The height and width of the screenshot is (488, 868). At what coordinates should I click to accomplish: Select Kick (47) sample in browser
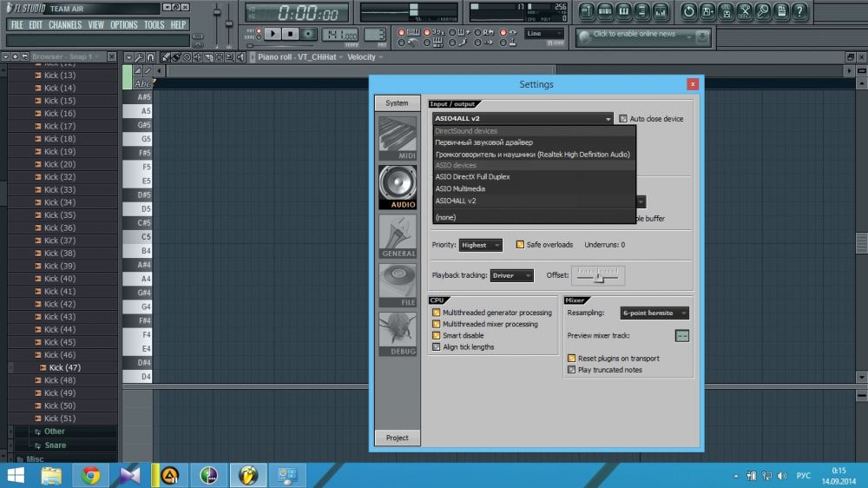tap(64, 368)
